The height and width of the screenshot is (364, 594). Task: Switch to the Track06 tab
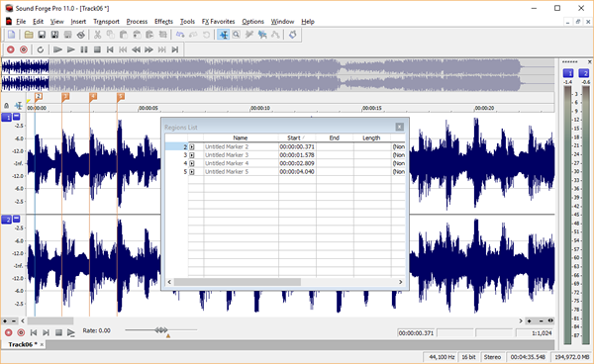tap(23, 344)
